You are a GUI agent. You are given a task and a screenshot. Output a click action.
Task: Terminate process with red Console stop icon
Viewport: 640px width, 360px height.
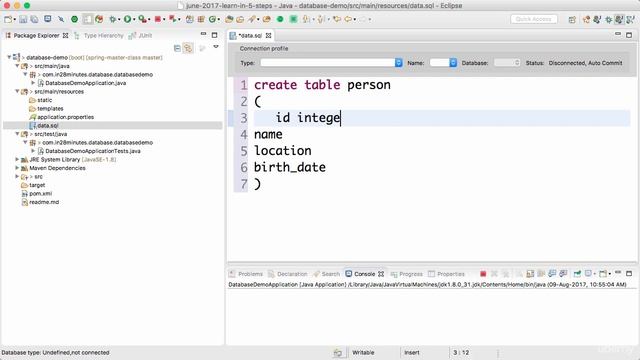pos(483,274)
